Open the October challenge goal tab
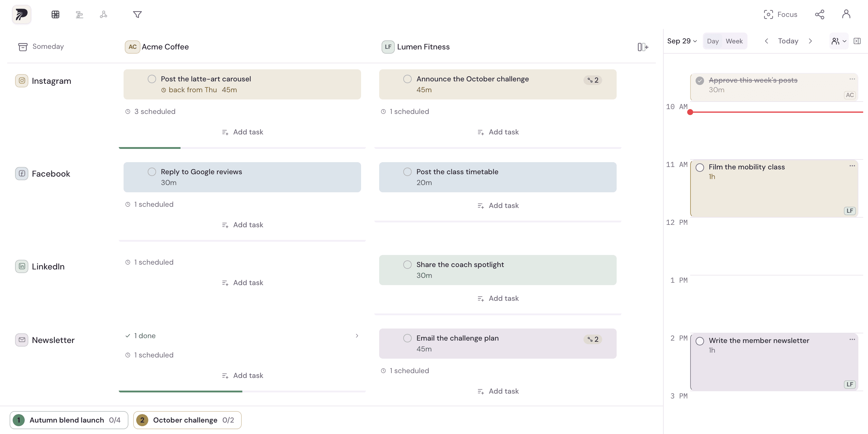 (187, 420)
